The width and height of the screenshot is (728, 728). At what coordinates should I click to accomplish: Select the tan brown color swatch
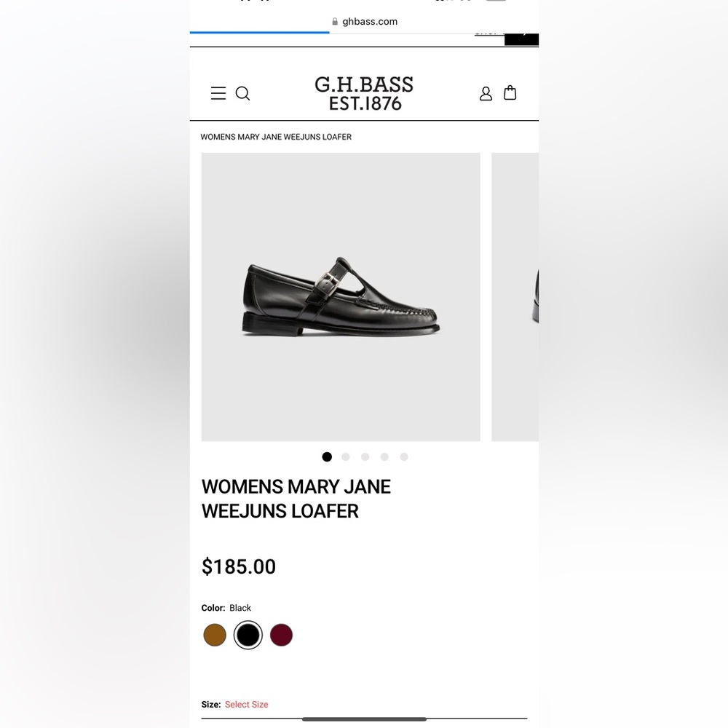click(215, 635)
